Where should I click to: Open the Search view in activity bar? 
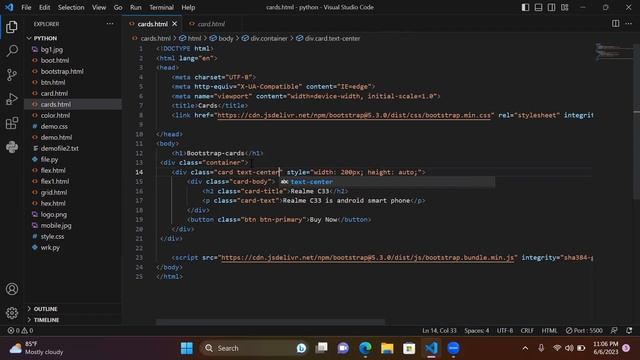(x=12, y=51)
